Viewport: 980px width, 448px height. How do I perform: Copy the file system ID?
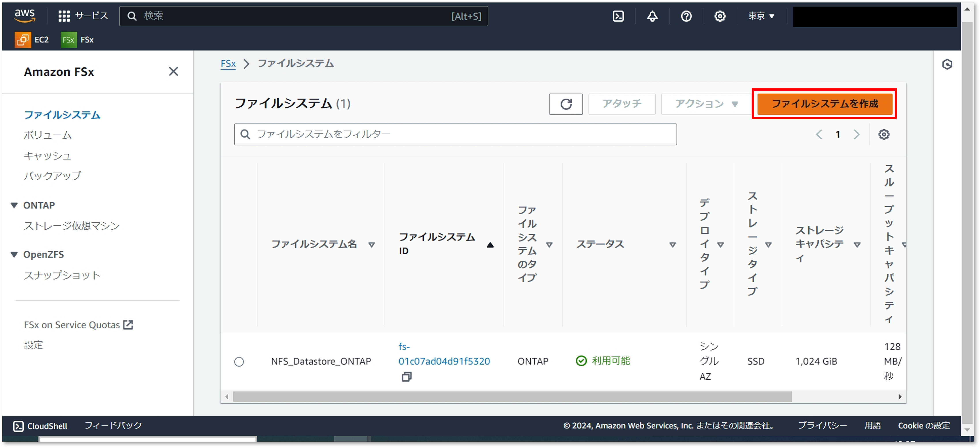pyautogui.click(x=406, y=377)
